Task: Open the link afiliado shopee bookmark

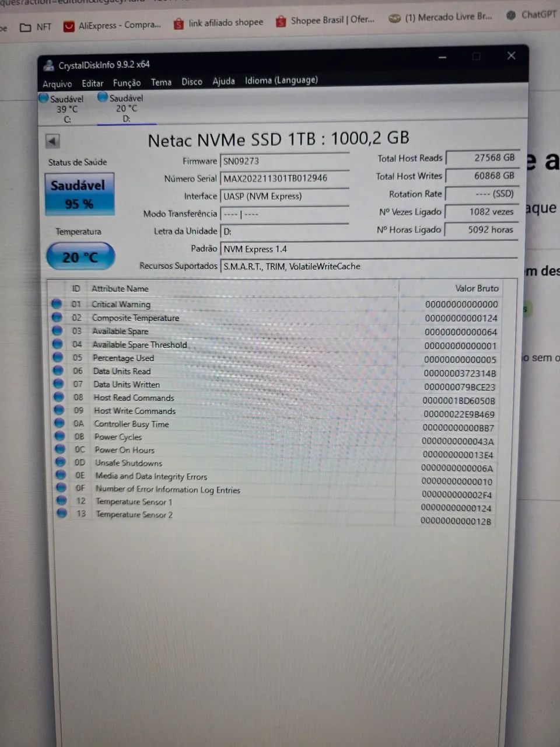Action: click(x=219, y=23)
